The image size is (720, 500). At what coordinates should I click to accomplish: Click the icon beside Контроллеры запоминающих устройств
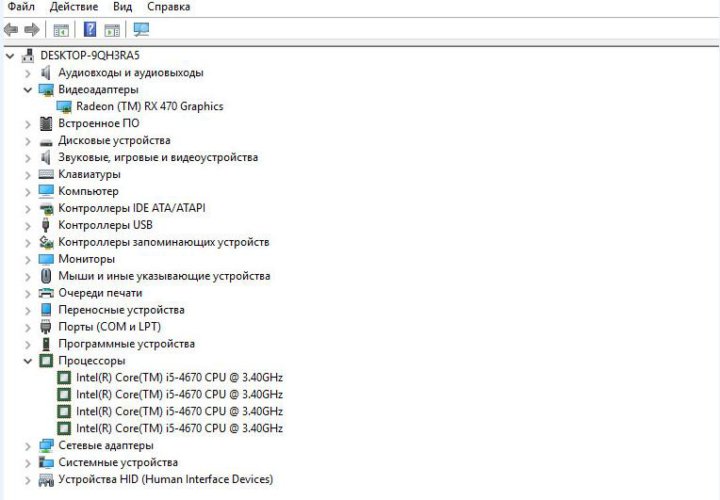(x=46, y=242)
